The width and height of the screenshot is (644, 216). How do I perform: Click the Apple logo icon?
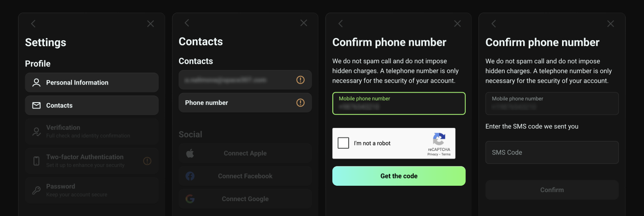pyautogui.click(x=190, y=153)
